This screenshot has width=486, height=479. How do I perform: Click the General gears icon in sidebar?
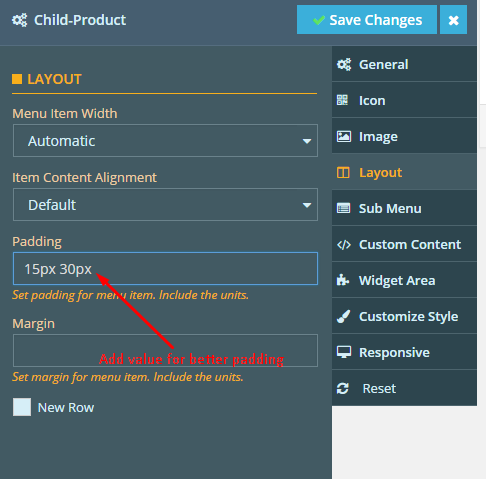tap(344, 64)
